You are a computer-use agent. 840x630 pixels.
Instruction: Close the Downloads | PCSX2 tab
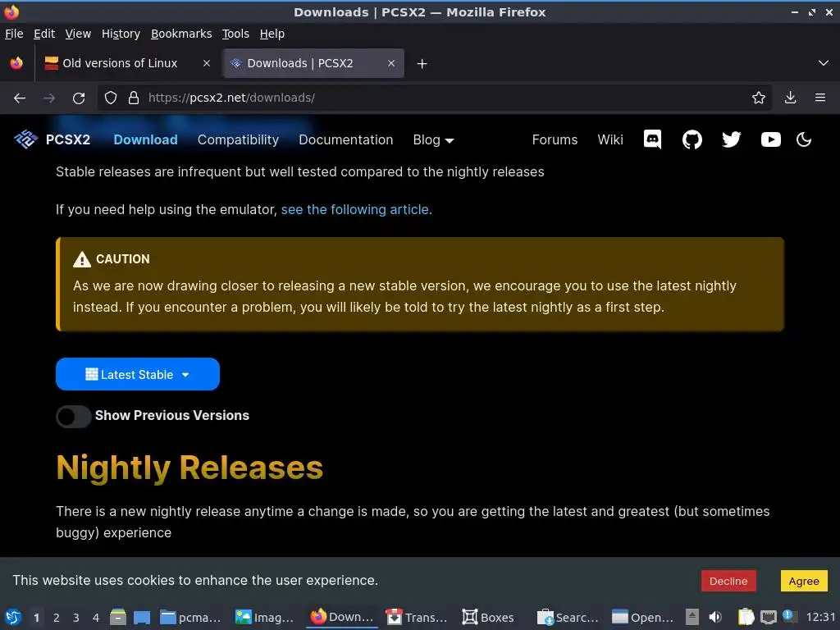pos(391,63)
